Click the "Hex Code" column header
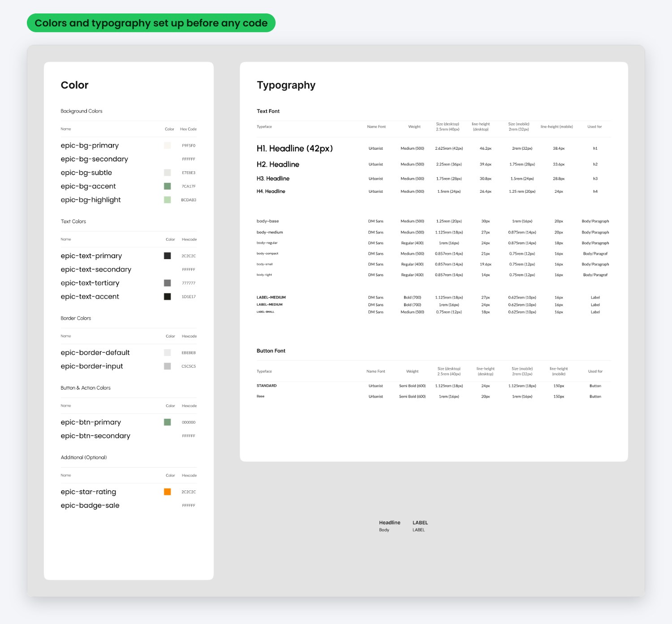The height and width of the screenshot is (624, 672). pyautogui.click(x=188, y=129)
